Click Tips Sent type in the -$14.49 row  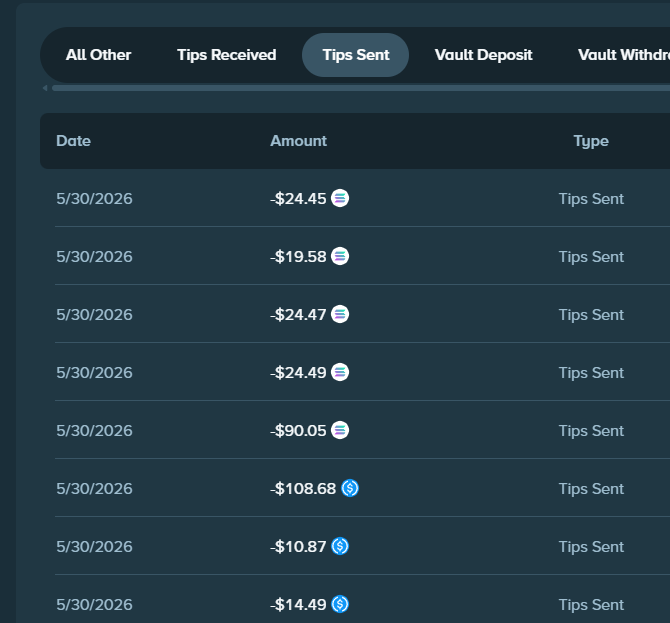591,605
